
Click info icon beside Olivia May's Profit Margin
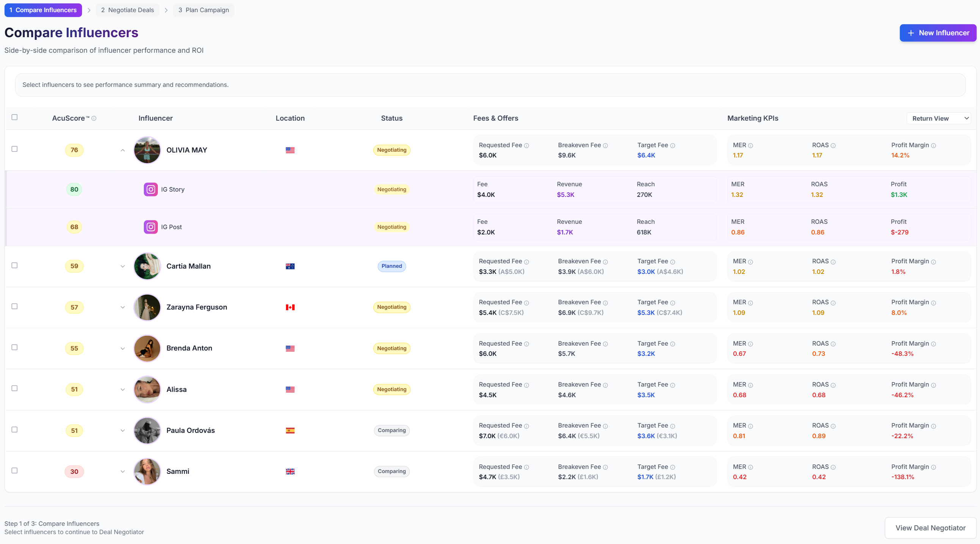pos(933,145)
